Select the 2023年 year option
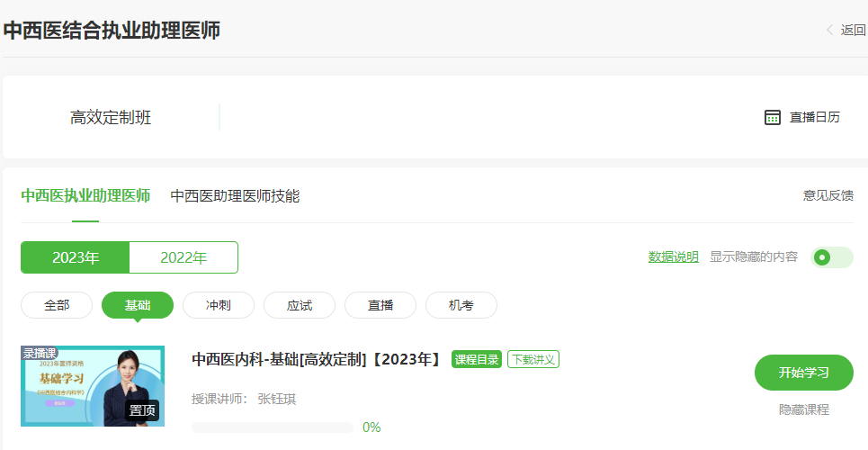The height and width of the screenshot is (450, 868). tap(76, 257)
